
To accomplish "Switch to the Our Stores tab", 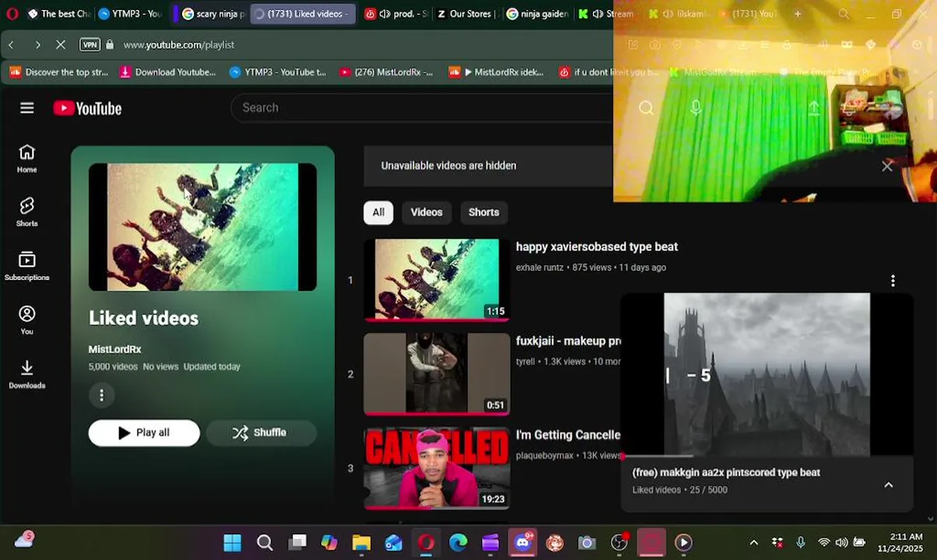I will 465,13.
